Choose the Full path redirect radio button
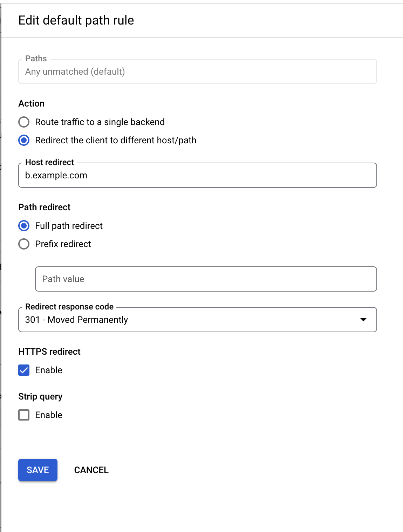This screenshot has width=403, height=532. click(x=24, y=226)
